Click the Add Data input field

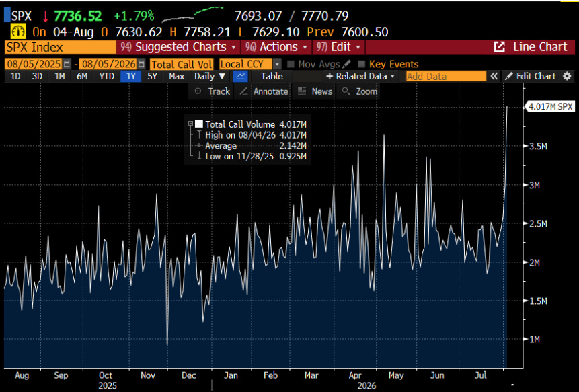pos(446,76)
